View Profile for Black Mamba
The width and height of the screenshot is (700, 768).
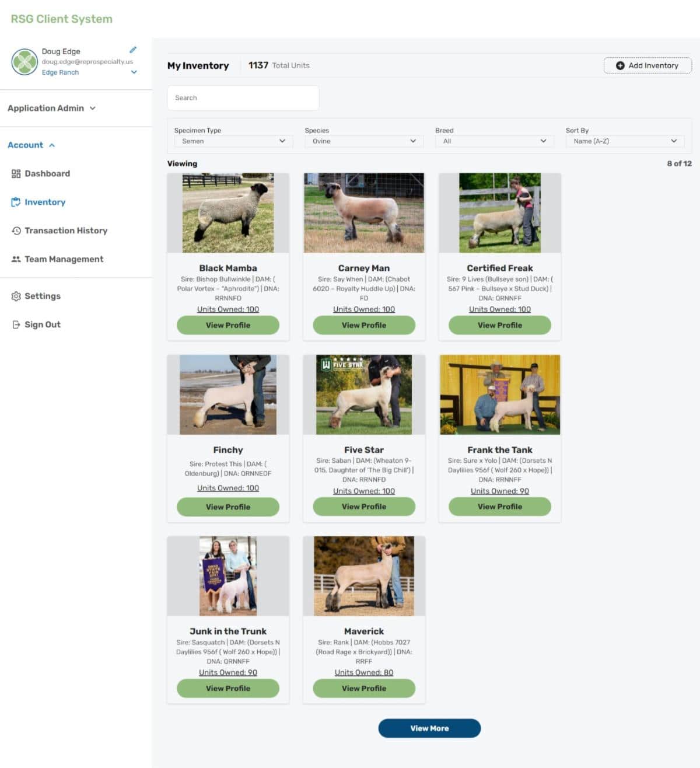[228, 325]
